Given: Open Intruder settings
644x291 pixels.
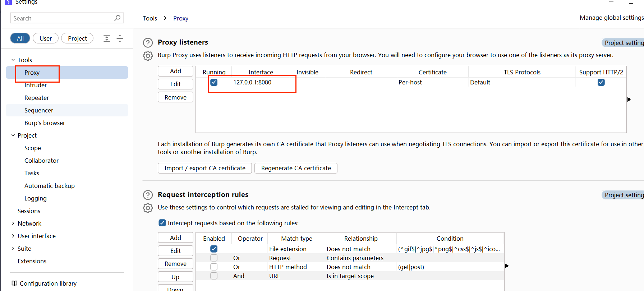Looking at the screenshot, I should tap(36, 85).
